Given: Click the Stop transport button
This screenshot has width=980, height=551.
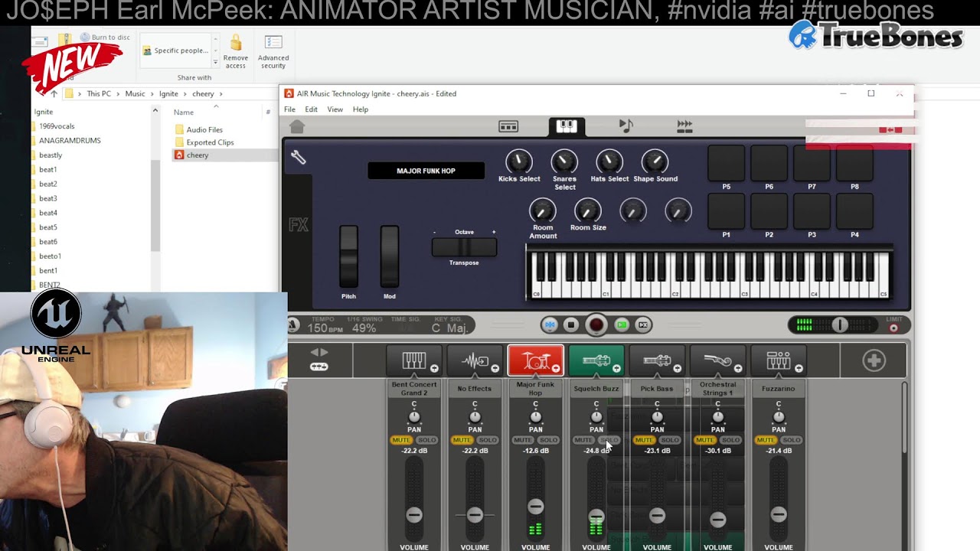Looking at the screenshot, I should pos(570,325).
